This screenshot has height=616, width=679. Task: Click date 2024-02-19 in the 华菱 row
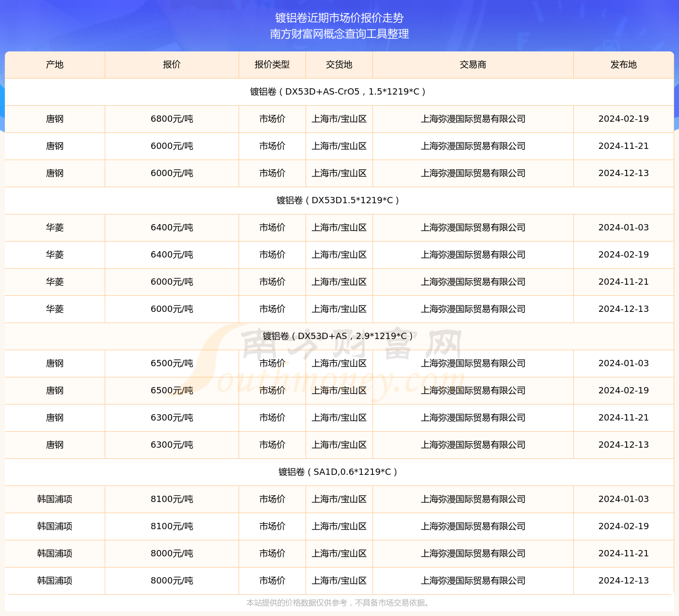click(x=624, y=255)
